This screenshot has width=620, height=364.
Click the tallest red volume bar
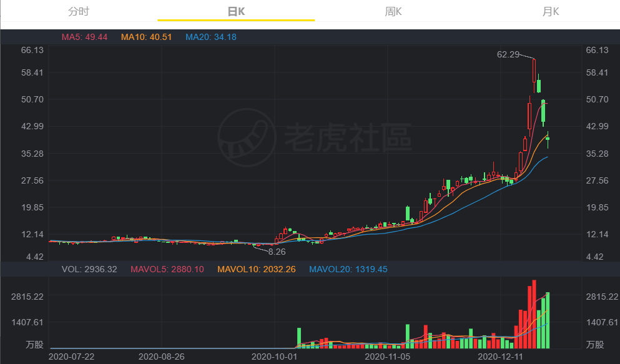pyautogui.click(x=534, y=314)
